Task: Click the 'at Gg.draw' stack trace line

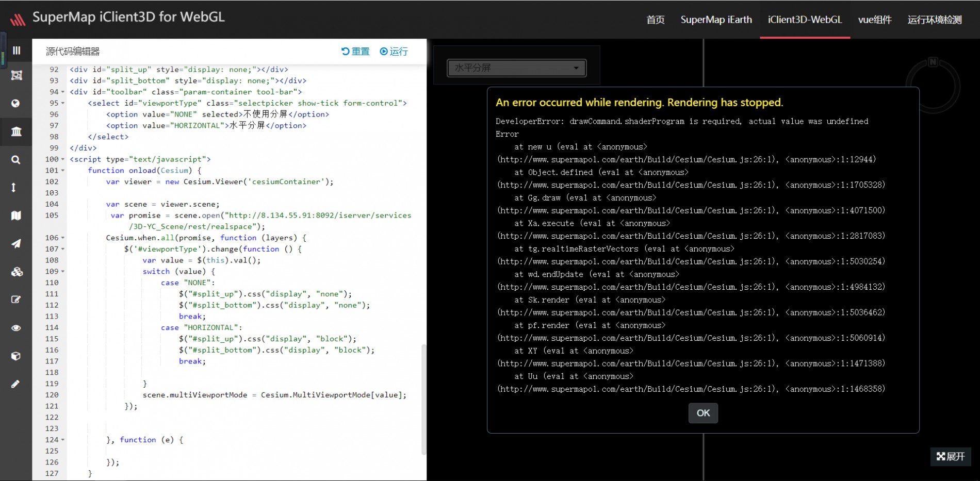Action: tap(585, 198)
